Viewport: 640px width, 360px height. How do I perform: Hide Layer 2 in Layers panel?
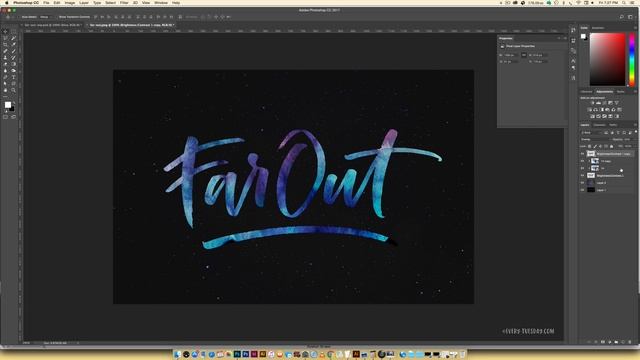pos(582,183)
